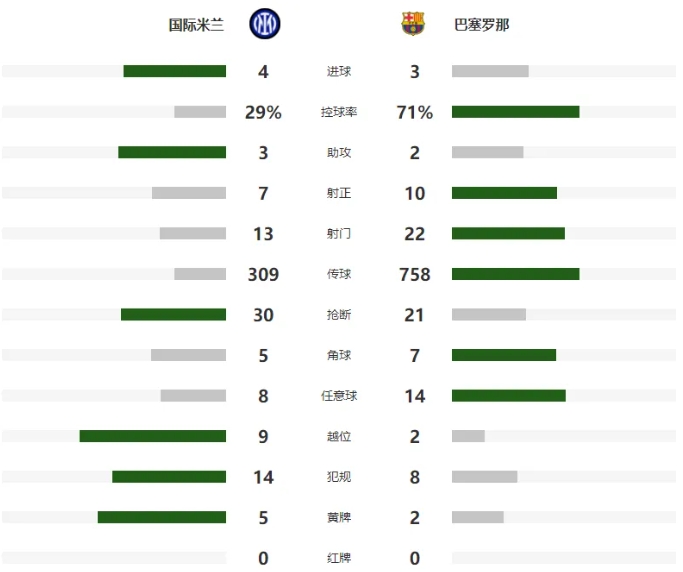
Task: Click the 助攻 row label
Action: [339, 152]
